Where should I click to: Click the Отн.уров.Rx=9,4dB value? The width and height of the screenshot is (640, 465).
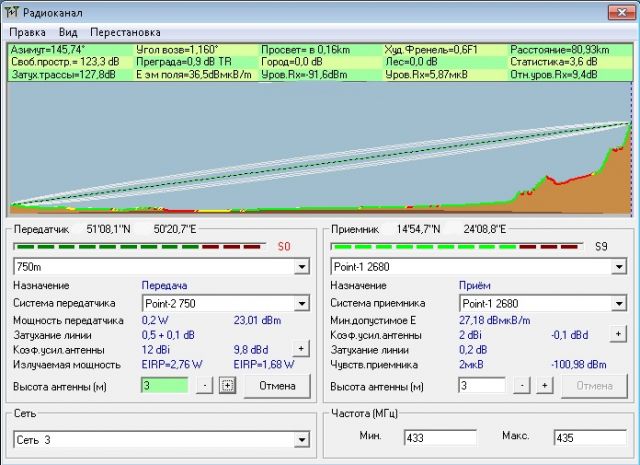(x=554, y=75)
